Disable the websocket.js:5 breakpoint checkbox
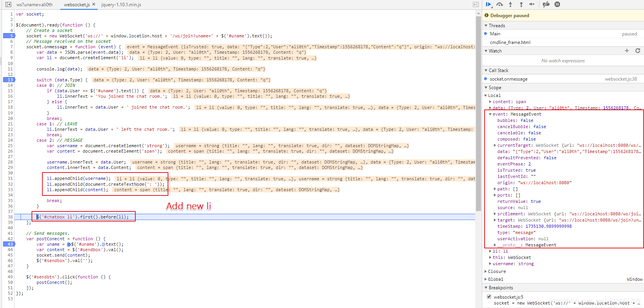The image size is (644, 308). [x=489, y=297]
